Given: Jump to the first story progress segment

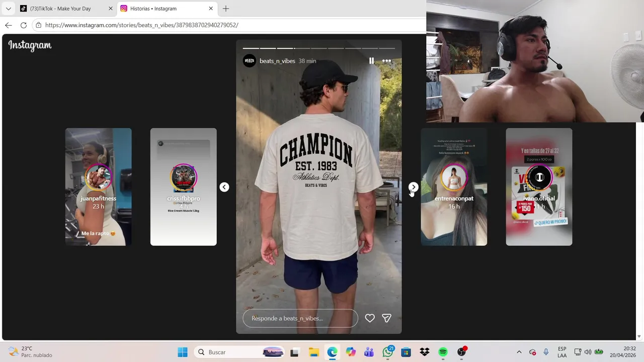Looking at the screenshot, I should (x=251, y=48).
